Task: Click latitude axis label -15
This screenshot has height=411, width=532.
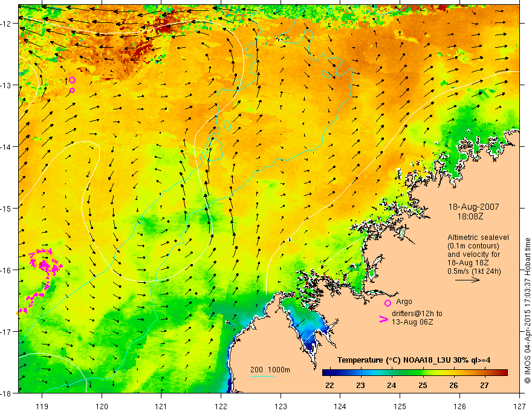Action: click(7, 208)
